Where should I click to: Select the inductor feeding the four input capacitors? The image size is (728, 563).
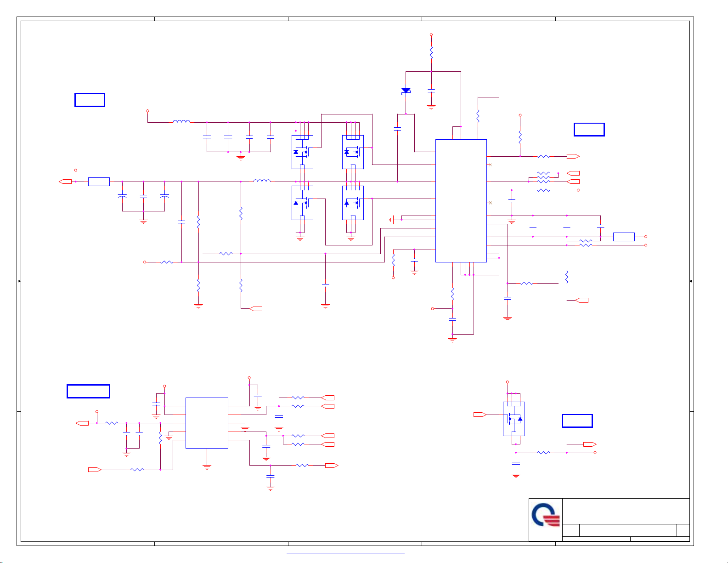click(x=181, y=122)
